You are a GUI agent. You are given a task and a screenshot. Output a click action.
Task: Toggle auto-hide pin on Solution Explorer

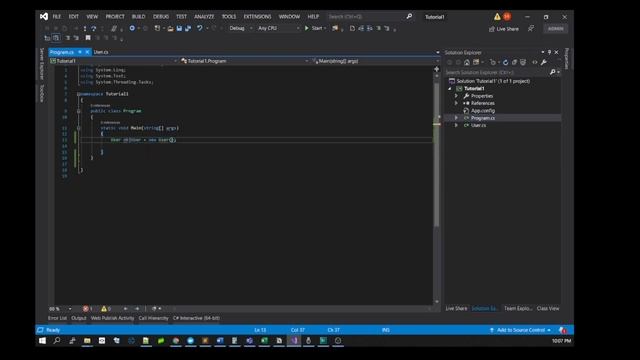549,52
